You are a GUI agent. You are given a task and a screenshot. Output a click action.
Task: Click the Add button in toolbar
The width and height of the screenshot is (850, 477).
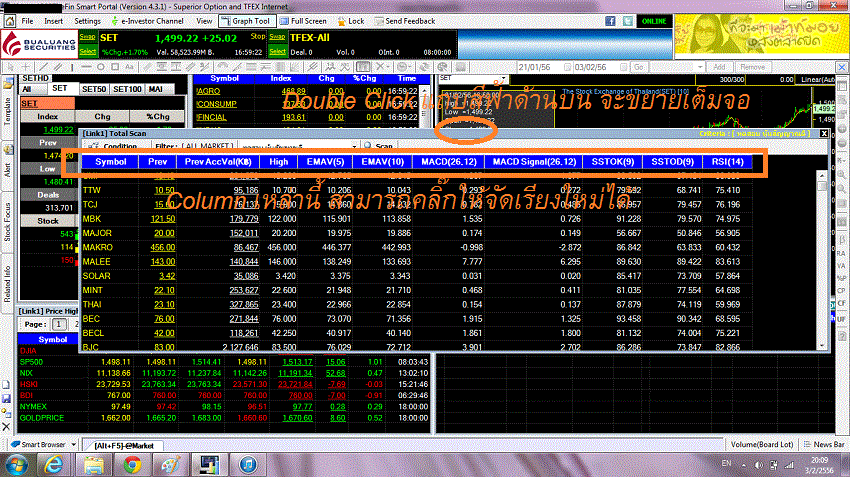[x=719, y=67]
